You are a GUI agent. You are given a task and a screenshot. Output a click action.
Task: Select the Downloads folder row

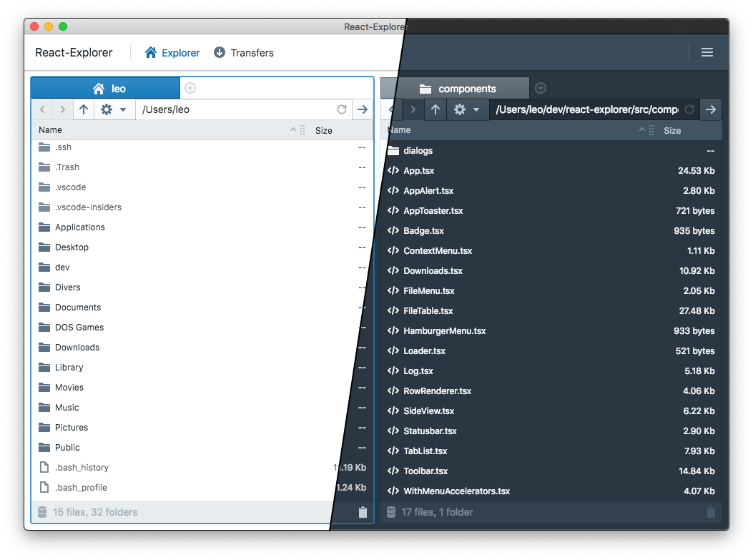point(76,347)
